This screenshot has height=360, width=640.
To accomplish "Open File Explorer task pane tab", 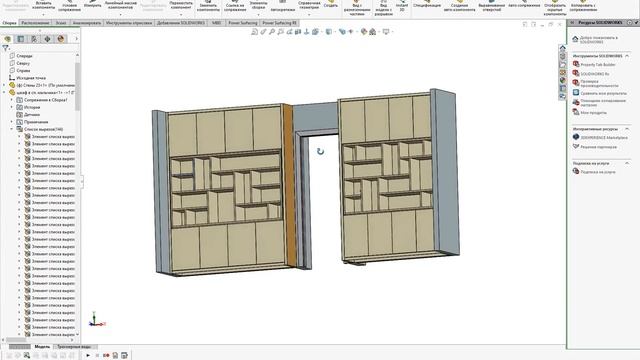I will point(562,64).
